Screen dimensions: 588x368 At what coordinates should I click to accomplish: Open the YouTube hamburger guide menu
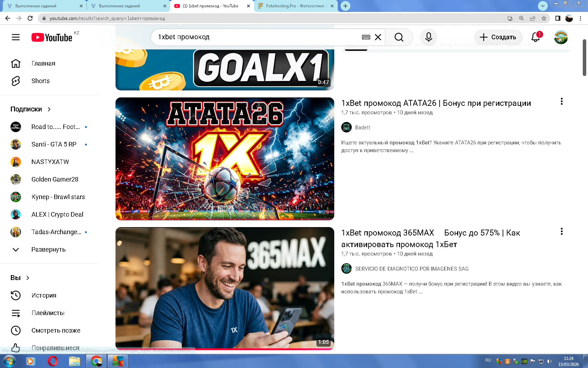pyautogui.click(x=16, y=37)
